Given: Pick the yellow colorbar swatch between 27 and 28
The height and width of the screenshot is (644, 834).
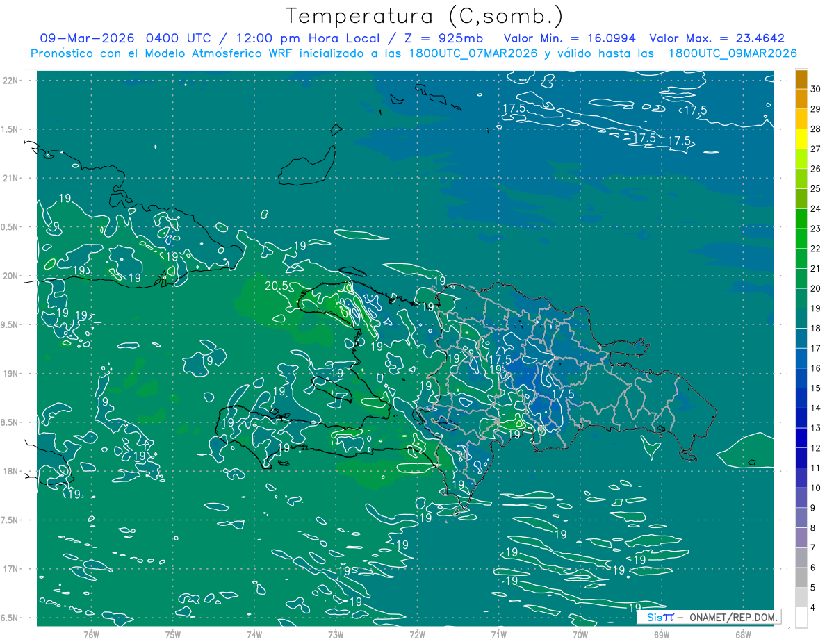Looking at the screenshot, I should [801, 139].
